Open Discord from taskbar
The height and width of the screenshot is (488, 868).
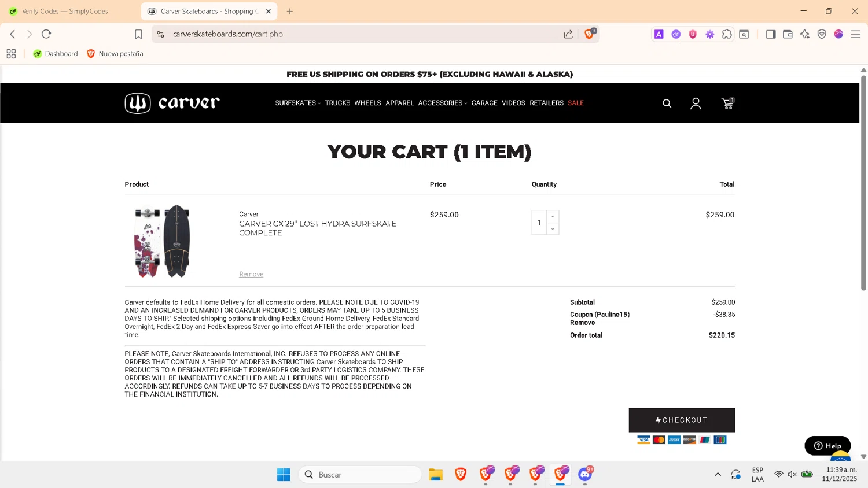[x=585, y=475]
